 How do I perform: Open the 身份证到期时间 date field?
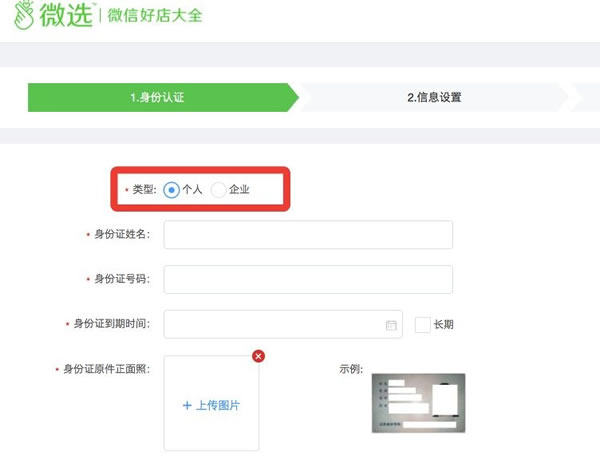coord(283,324)
